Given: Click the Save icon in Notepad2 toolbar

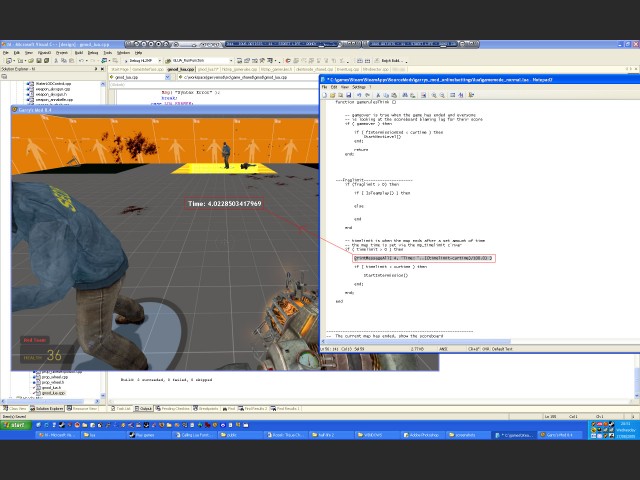Looking at the screenshot, I should point(349,95).
